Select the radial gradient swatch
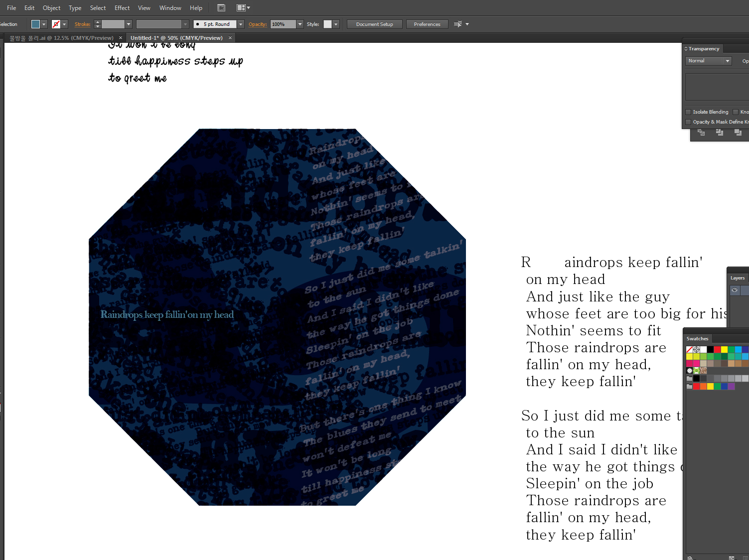Image resolution: width=749 pixels, height=560 pixels. coord(689,370)
